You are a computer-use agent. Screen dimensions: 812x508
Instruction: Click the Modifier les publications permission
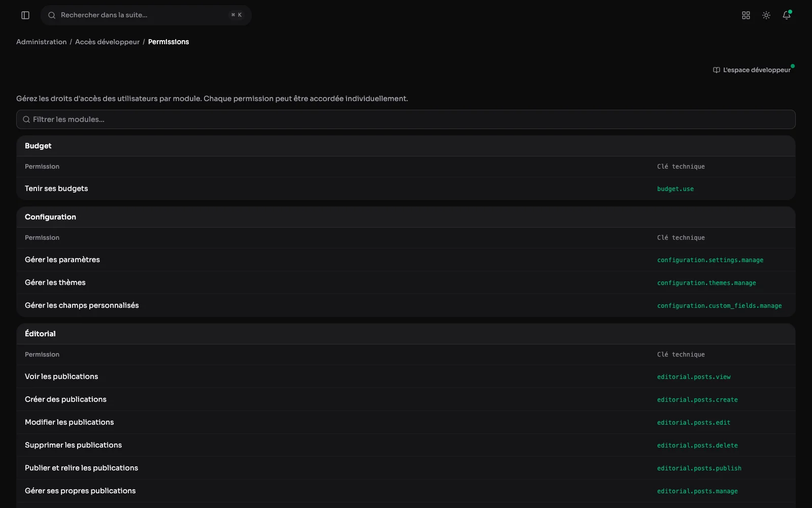(69, 422)
